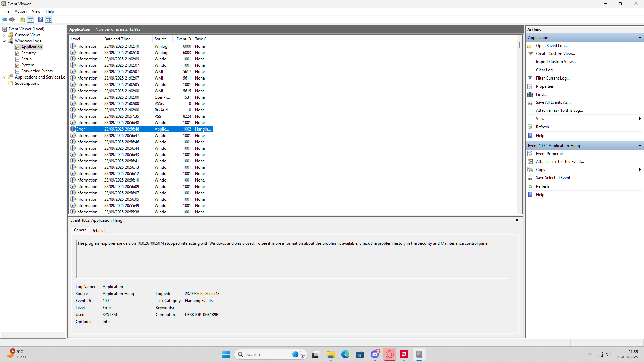Show hidden system tray icons
This screenshot has width=644, height=362.
(x=590, y=354)
